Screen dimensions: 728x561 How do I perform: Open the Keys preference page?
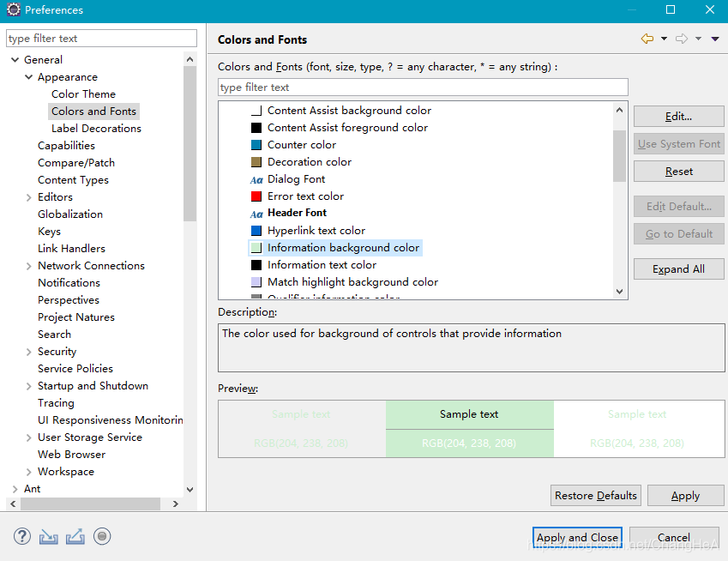pos(49,232)
